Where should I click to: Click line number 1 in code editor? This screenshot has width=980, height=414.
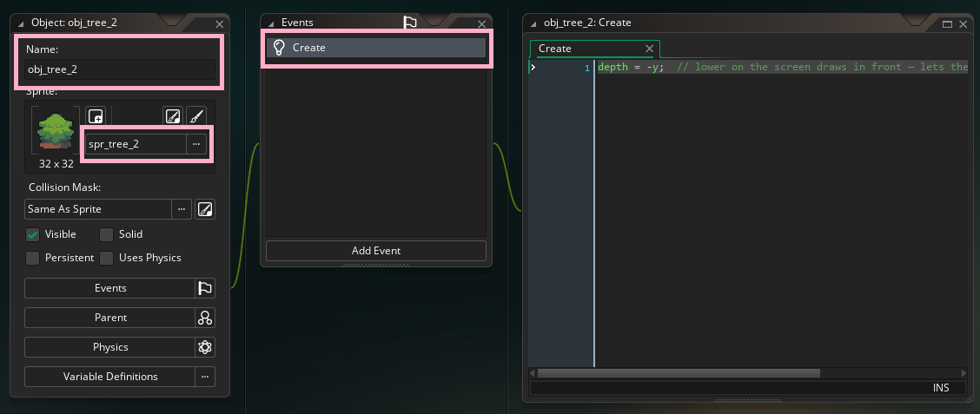(587, 68)
